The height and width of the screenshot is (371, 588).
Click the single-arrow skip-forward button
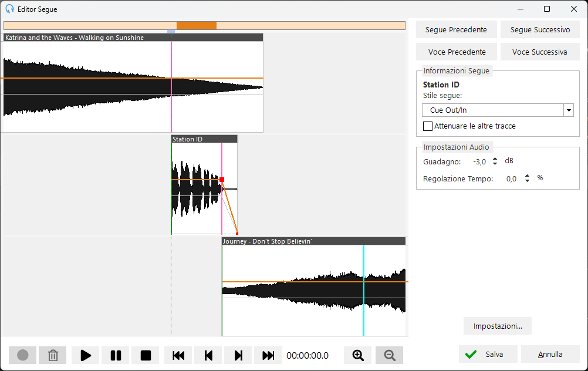coord(238,355)
